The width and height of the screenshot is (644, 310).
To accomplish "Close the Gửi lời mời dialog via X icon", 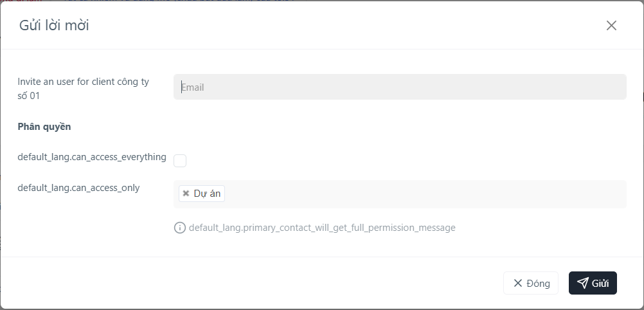I will (x=611, y=26).
